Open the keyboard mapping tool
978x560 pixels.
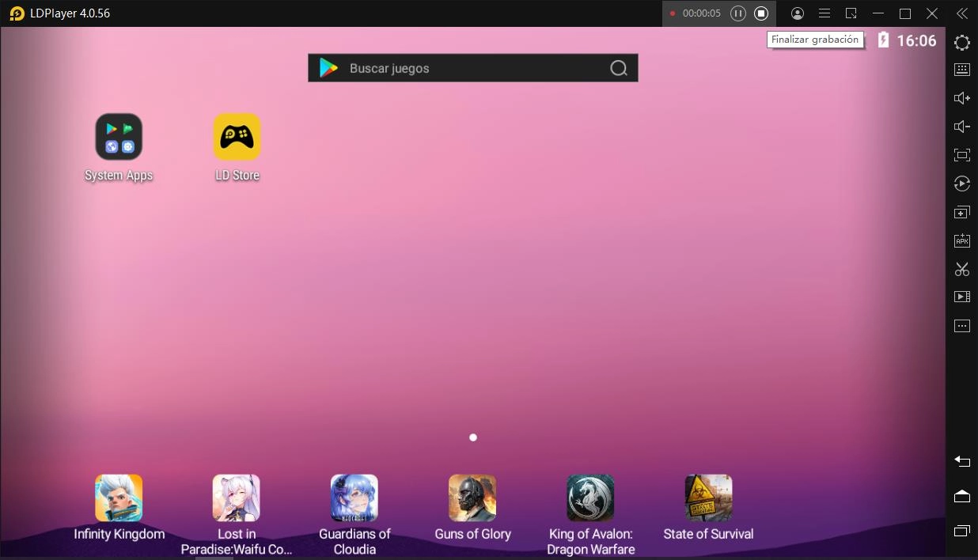pyautogui.click(x=962, y=70)
